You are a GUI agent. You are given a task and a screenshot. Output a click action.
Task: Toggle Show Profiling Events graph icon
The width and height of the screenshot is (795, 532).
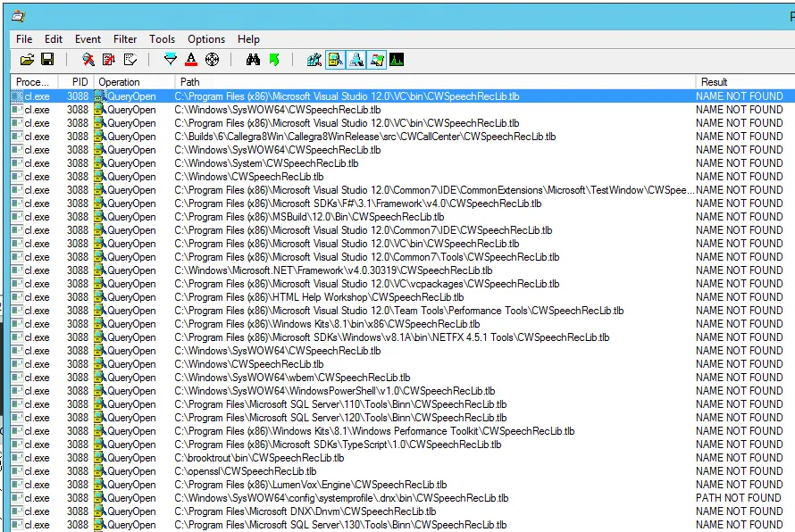pos(397,60)
